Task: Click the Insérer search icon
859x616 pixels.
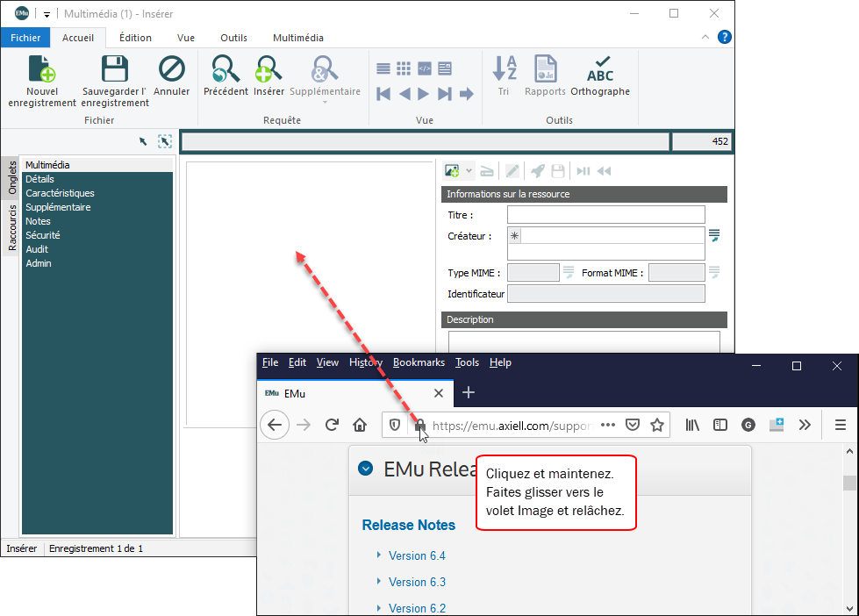Action: 268,69
